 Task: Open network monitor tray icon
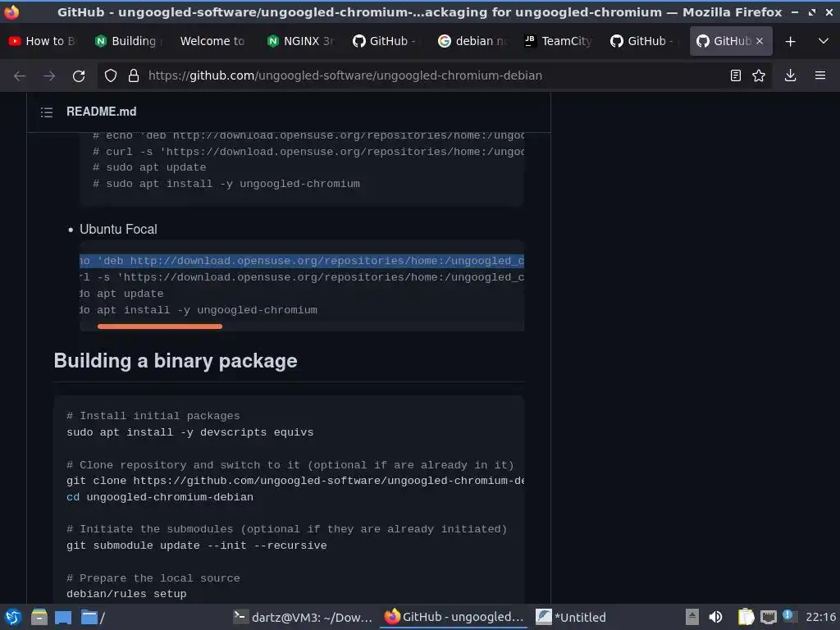point(768,617)
